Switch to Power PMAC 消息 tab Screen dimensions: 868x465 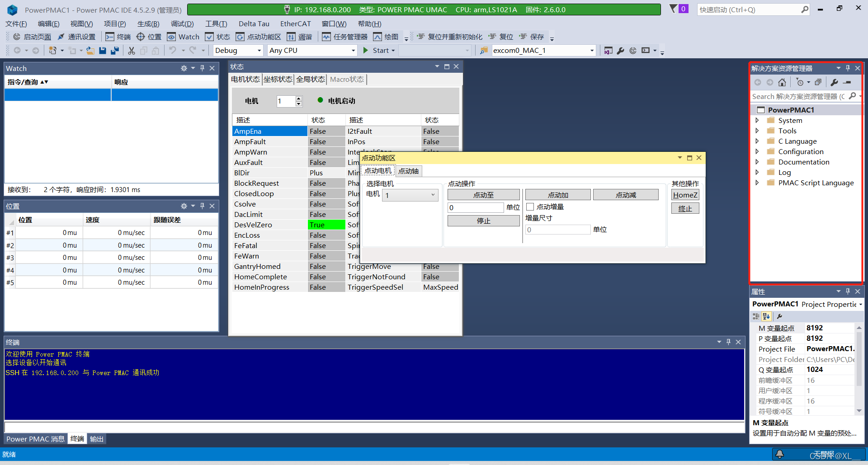tap(36, 439)
